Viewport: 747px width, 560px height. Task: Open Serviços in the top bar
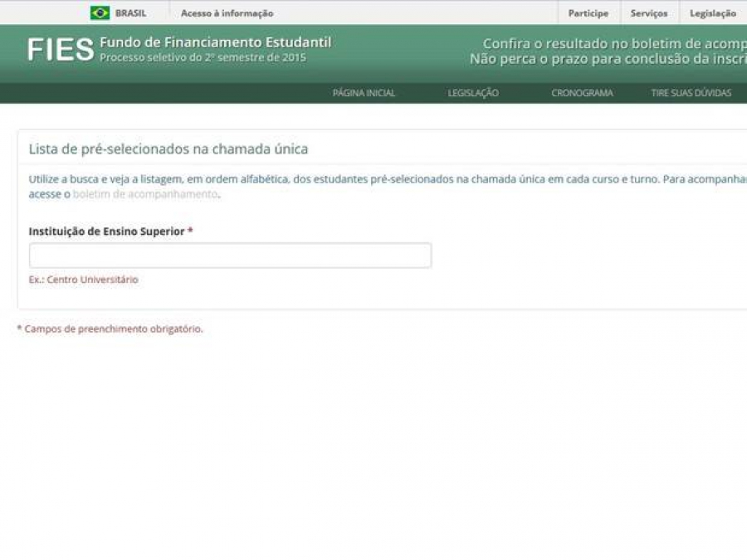click(649, 13)
